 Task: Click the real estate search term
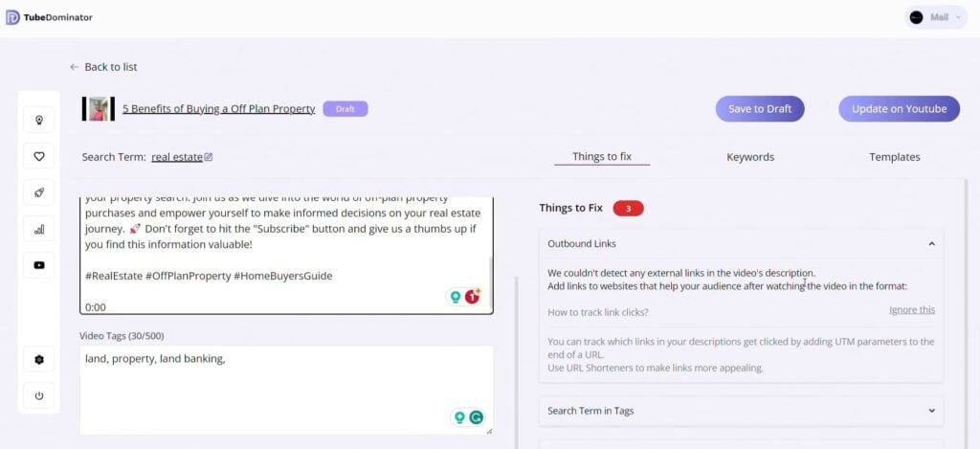pyautogui.click(x=177, y=157)
